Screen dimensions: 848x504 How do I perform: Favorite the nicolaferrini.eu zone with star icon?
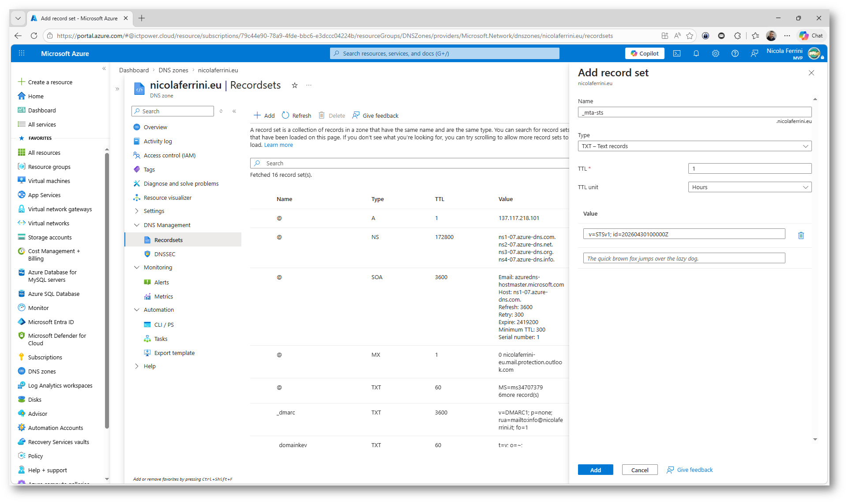click(295, 86)
